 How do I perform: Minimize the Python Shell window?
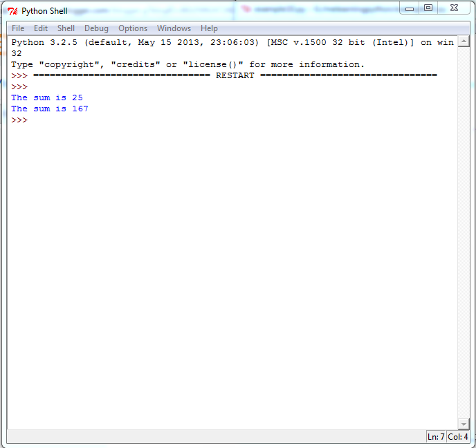click(410, 8)
